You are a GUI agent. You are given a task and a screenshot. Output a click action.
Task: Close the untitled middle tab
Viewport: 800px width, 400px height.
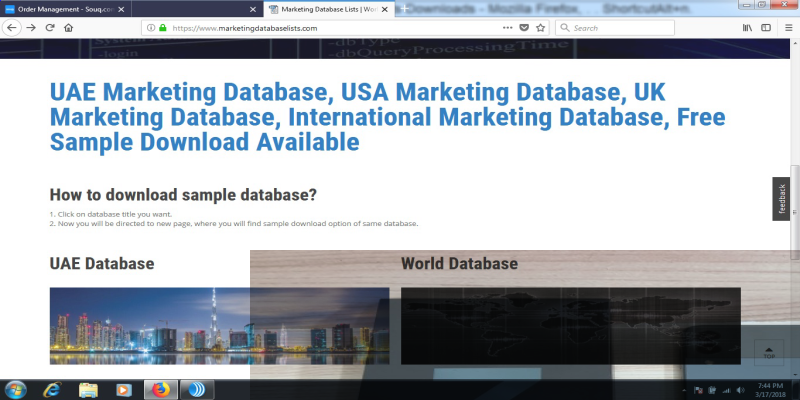point(253,9)
